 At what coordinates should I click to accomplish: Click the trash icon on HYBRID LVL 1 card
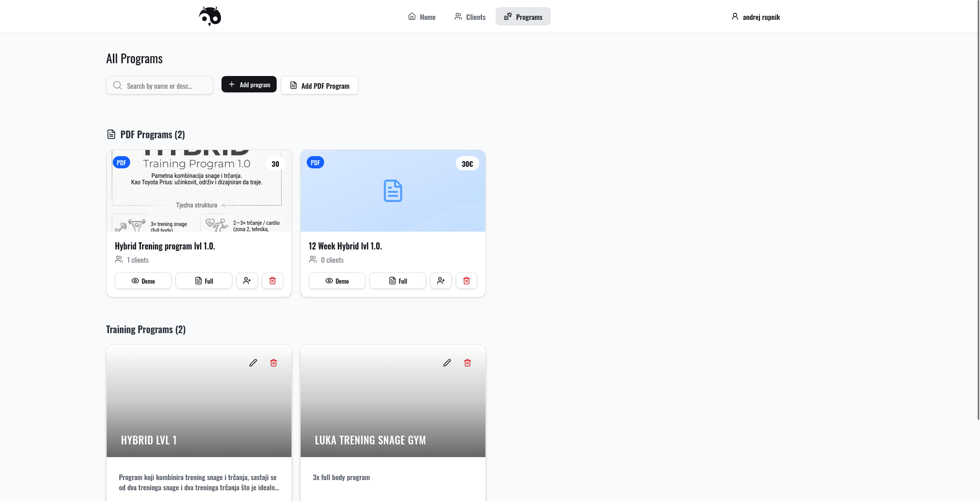click(273, 363)
